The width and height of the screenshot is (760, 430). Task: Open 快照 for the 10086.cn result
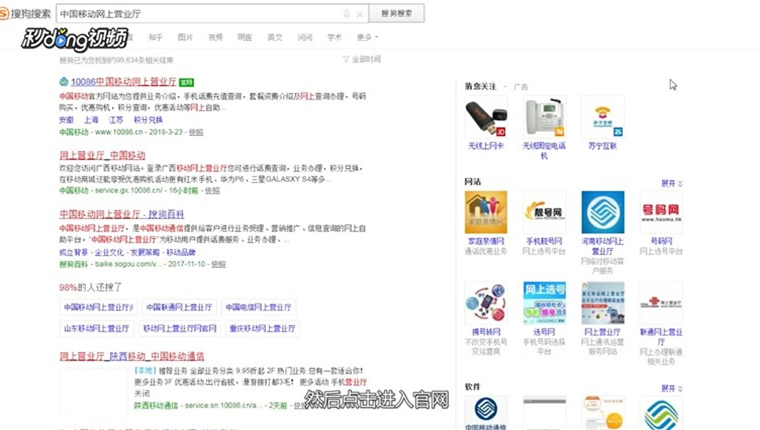[196, 132]
